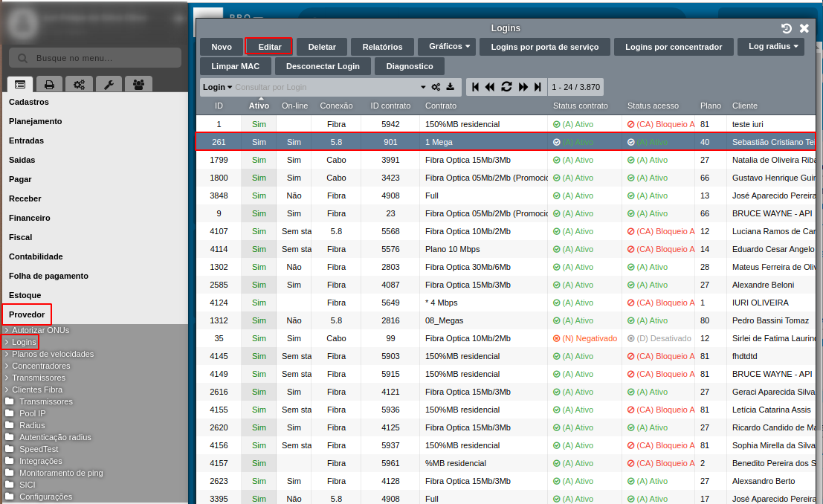Image resolution: width=823 pixels, height=504 pixels.
Task: Open the users group tab
Action: [x=138, y=84]
